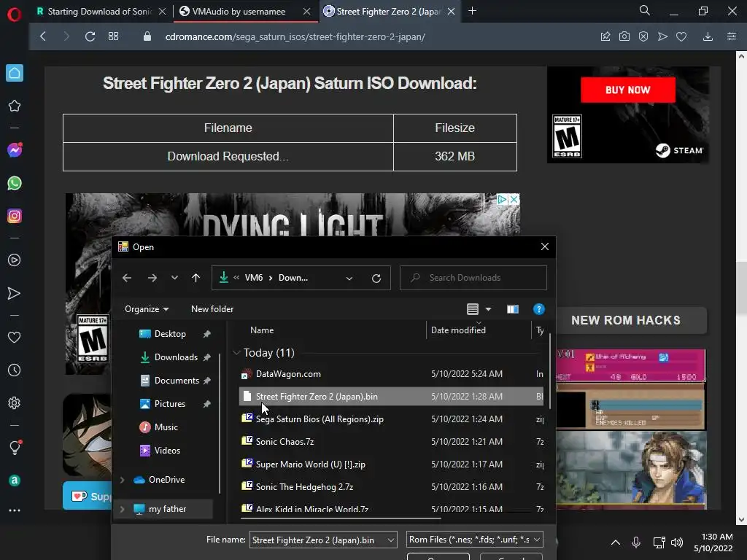Open dialog help question icon
The image size is (747, 560).
[x=539, y=309]
